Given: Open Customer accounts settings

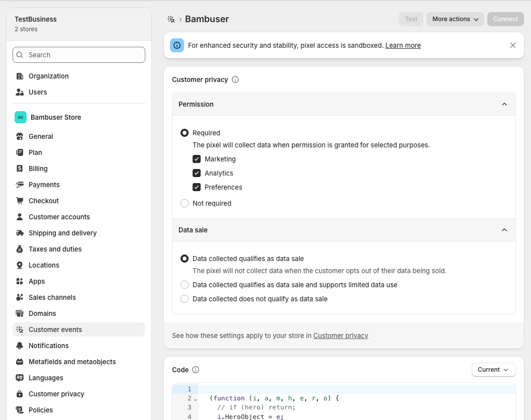Looking at the screenshot, I should click(x=79, y=217).
